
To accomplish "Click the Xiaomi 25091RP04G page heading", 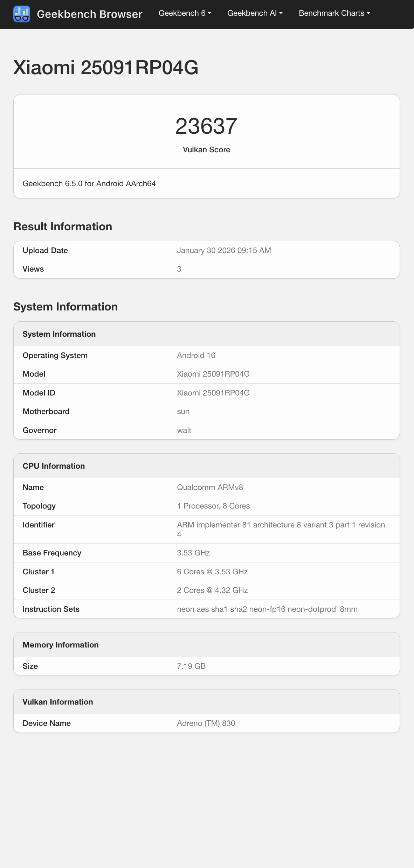I will [x=106, y=68].
